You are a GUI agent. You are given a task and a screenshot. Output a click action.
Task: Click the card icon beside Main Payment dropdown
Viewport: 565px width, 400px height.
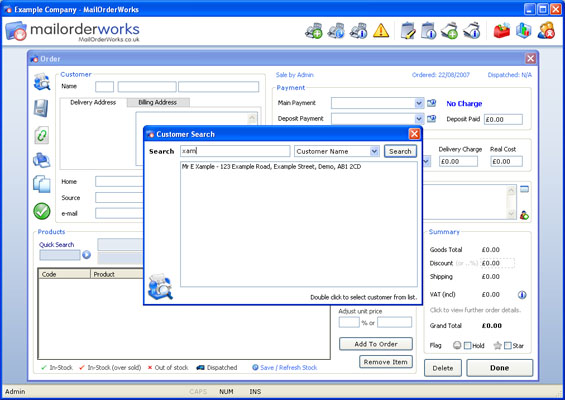click(x=431, y=103)
